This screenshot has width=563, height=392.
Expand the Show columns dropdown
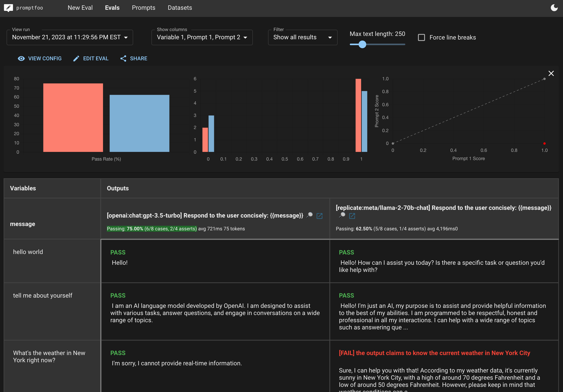(x=202, y=37)
